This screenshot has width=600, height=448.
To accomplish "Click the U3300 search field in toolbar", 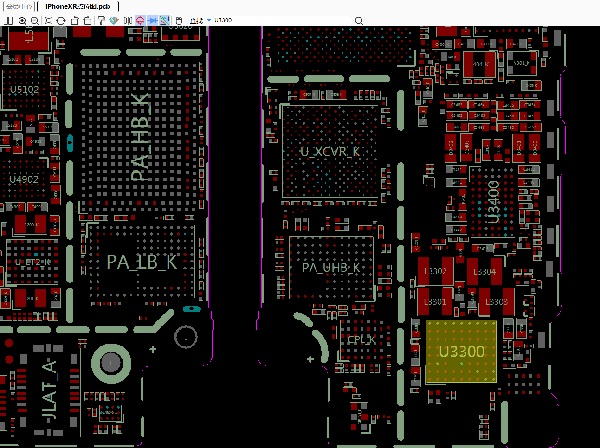I will [x=225, y=20].
